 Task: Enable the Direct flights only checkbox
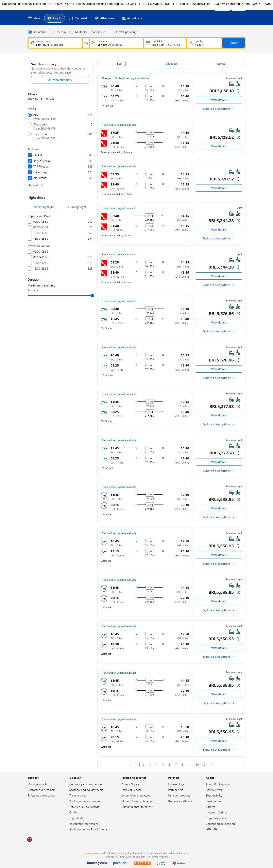[111, 32]
